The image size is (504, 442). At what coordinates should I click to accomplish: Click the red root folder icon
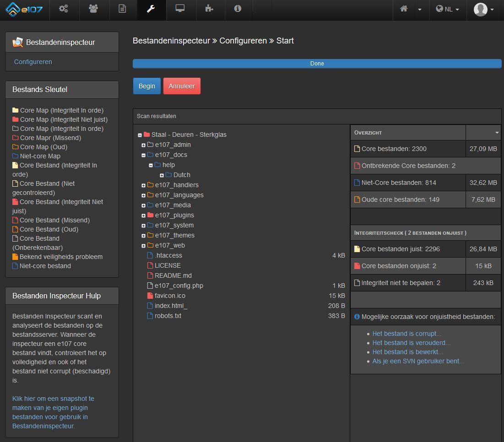147,134
